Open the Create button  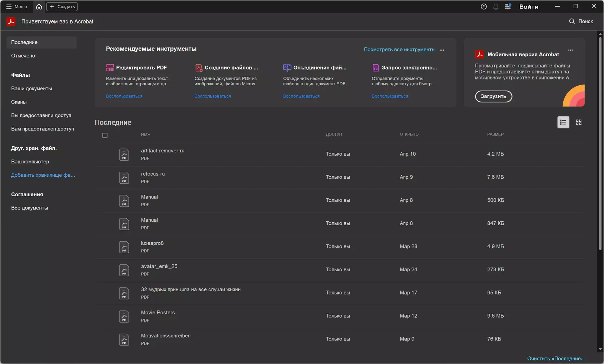(62, 6)
